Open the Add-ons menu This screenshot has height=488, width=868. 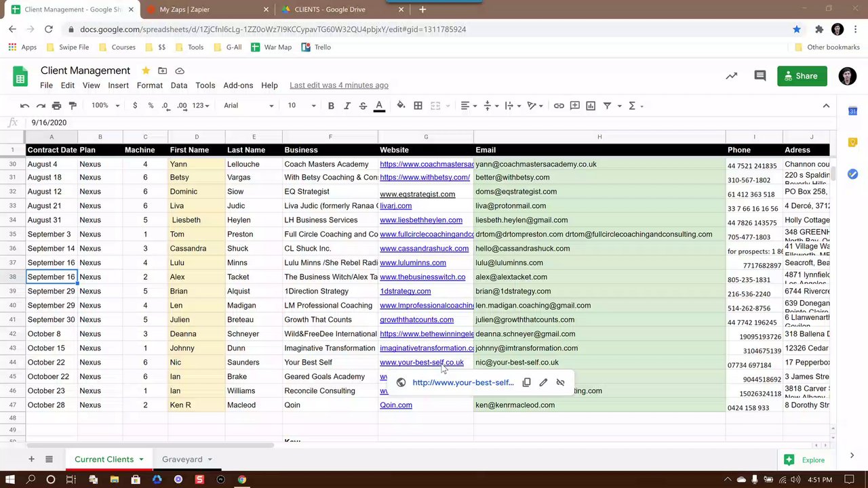pyautogui.click(x=238, y=85)
